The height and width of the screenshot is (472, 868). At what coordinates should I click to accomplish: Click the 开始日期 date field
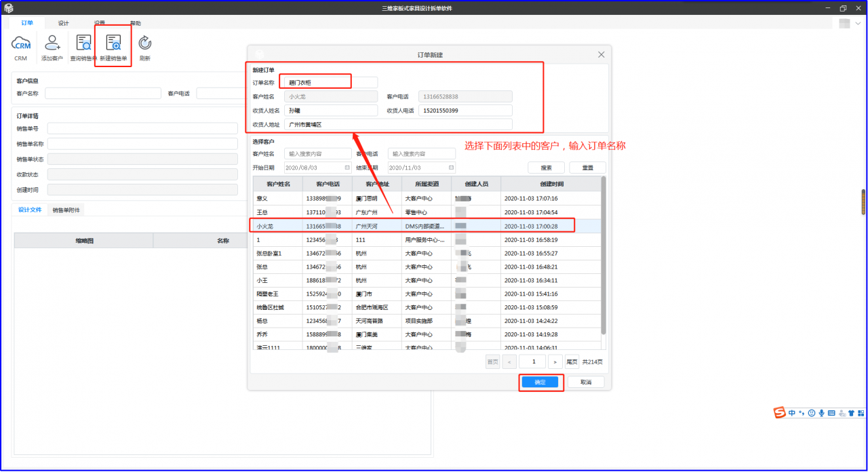click(x=317, y=168)
